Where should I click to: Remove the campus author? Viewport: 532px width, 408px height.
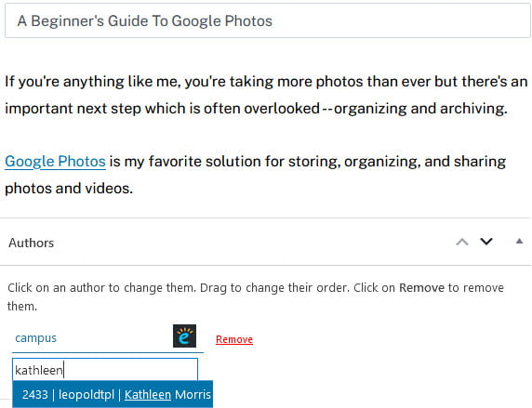tap(234, 339)
